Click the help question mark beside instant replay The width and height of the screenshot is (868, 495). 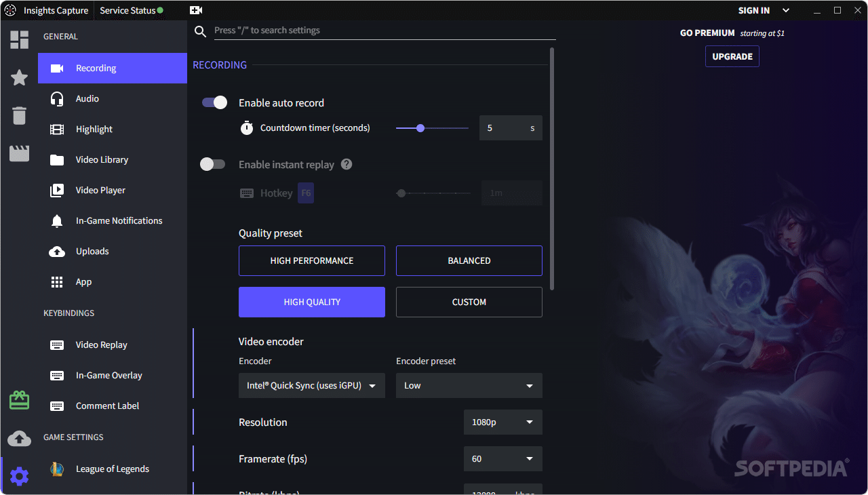[347, 164]
